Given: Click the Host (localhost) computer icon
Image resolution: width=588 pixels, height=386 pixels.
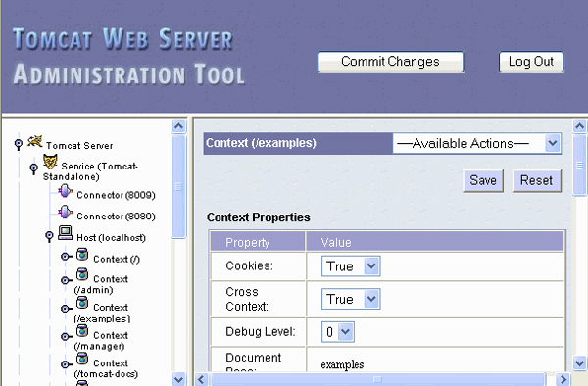Looking at the screenshot, I should pyautogui.click(x=66, y=233).
